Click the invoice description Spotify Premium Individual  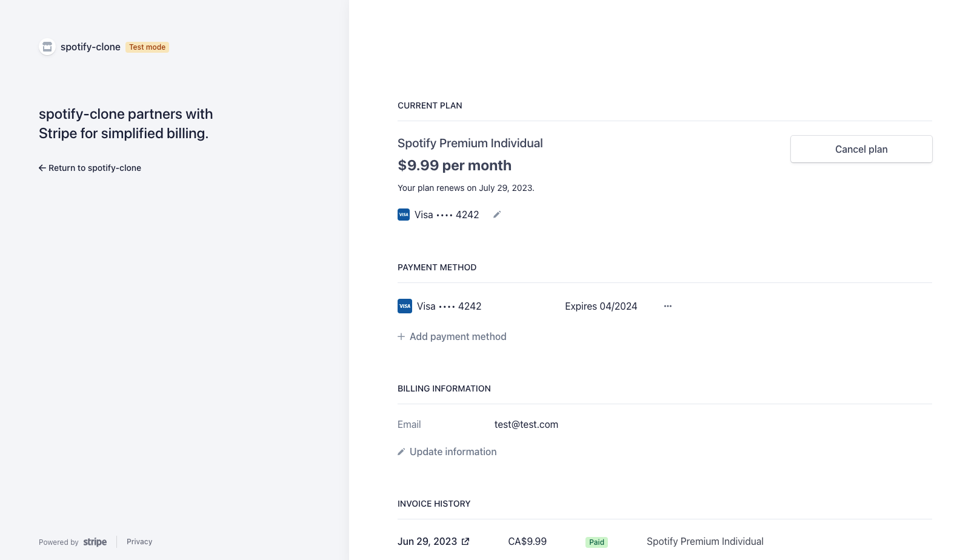coord(705,541)
